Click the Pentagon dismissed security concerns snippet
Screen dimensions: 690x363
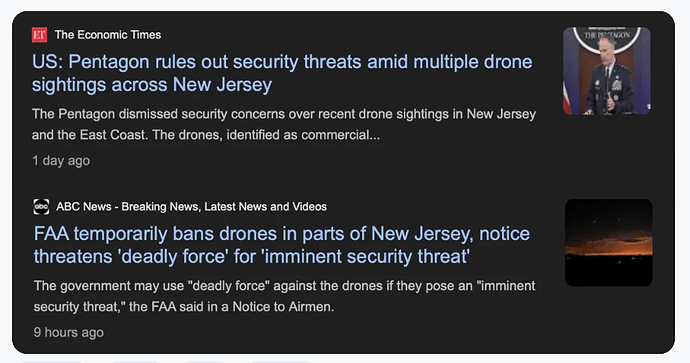pyautogui.click(x=284, y=125)
